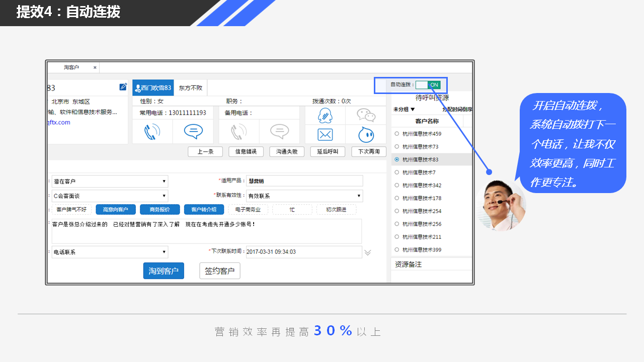Screen dimensions: 644x362
Task: Expand more fields with double chevron
Action: point(368,252)
